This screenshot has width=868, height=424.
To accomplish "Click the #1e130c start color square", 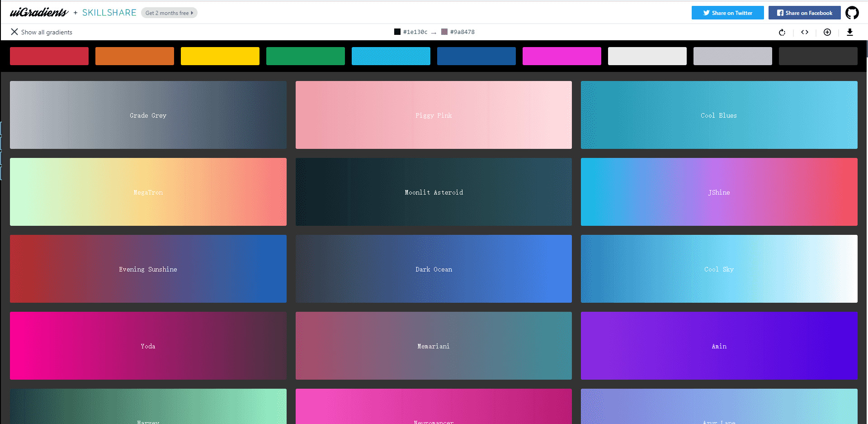I will pyautogui.click(x=397, y=32).
